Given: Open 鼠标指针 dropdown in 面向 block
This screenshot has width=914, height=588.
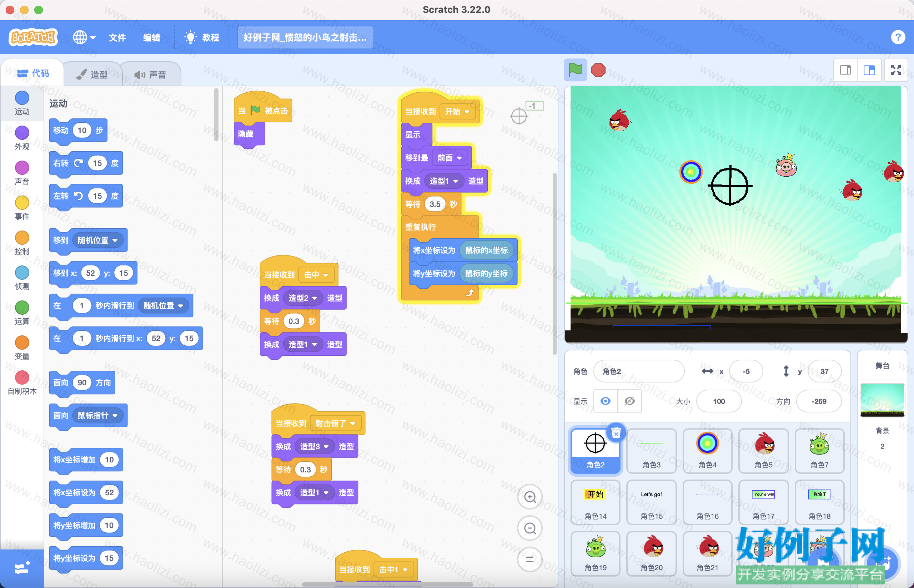Looking at the screenshot, I should pos(98,415).
